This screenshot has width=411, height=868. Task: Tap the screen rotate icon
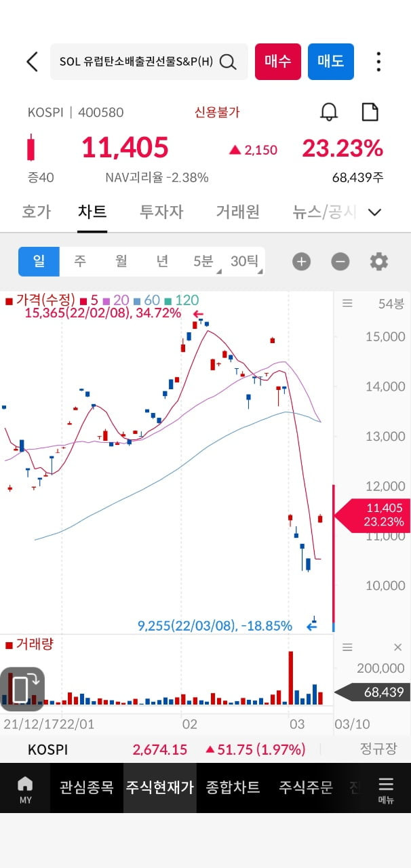(22, 689)
